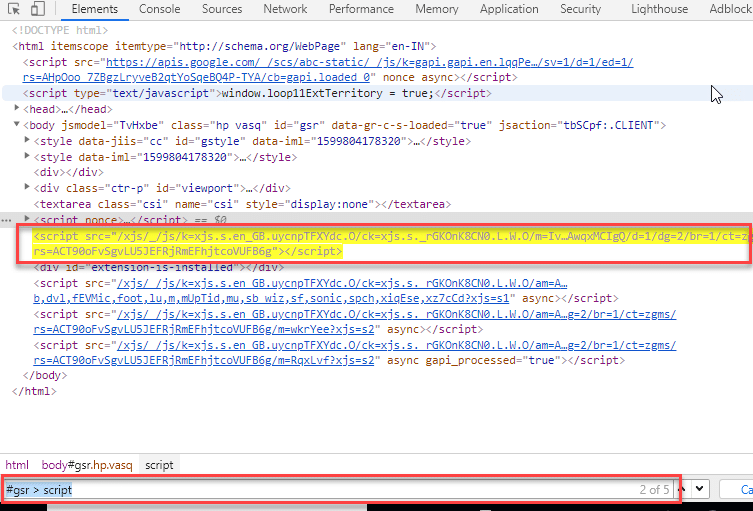Collapse the body element with id gsr
The height and width of the screenshot is (511, 753).
pos(17,125)
